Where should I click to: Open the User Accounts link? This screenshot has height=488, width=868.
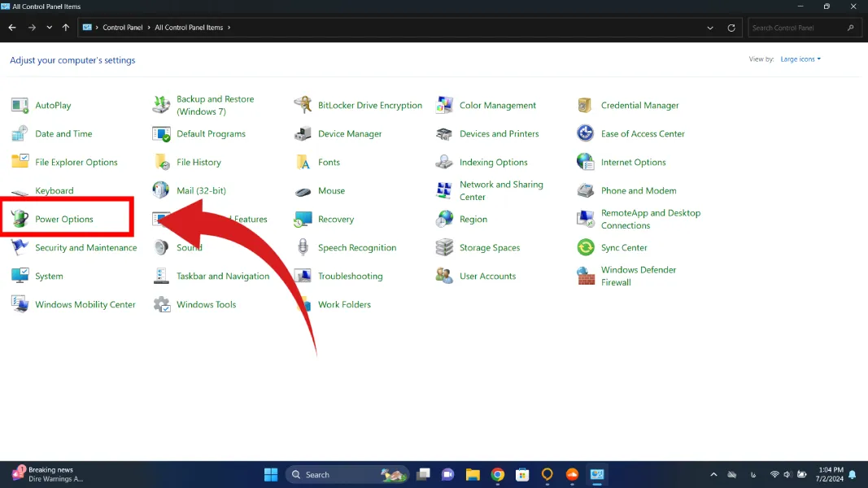(x=487, y=276)
